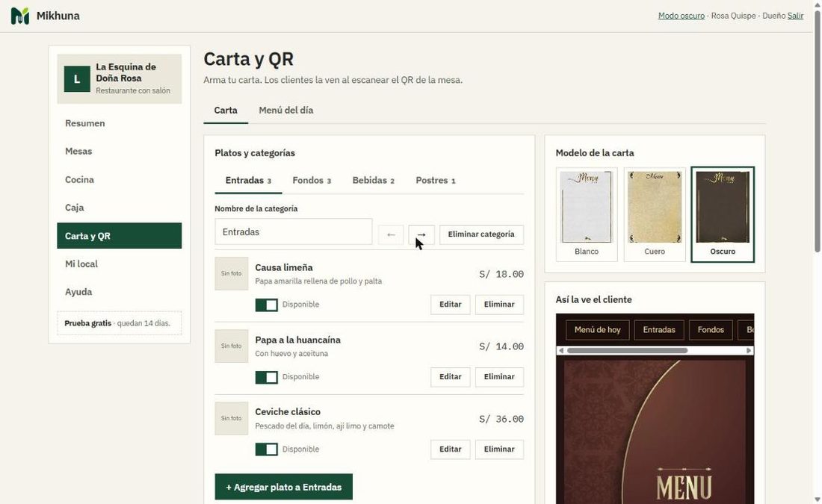Toggle availability of Papa a la huancaína
Viewport: 822px width, 504px height.
click(266, 377)
